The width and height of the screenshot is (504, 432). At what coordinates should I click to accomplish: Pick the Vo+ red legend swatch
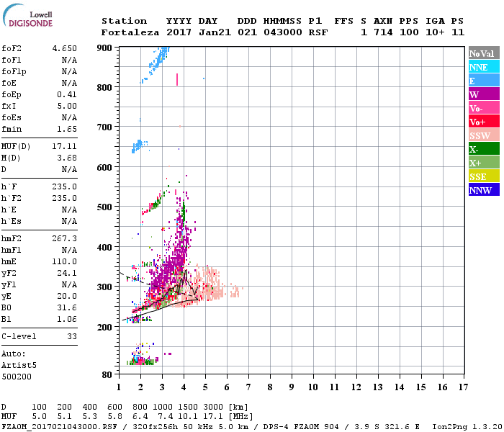tap(483, 122)
